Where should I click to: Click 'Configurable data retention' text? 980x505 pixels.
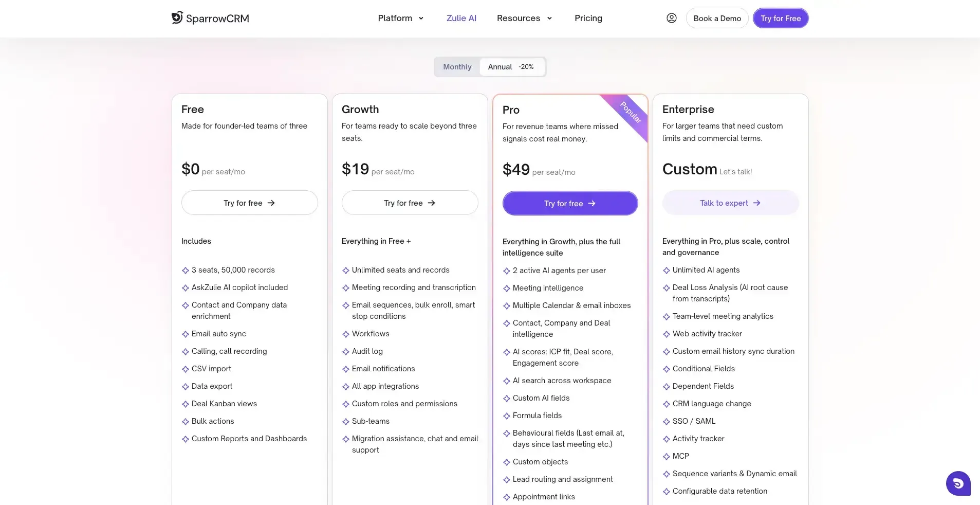[x=719, y=491]
